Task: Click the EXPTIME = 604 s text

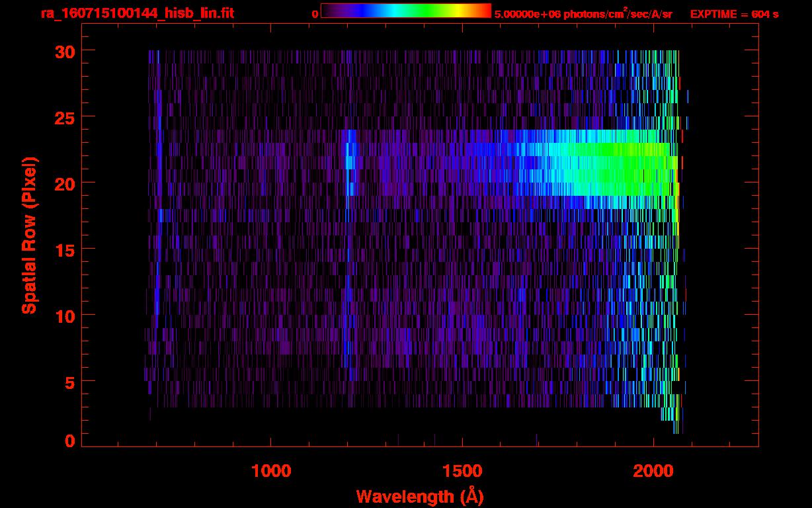Action: point(734,14)
